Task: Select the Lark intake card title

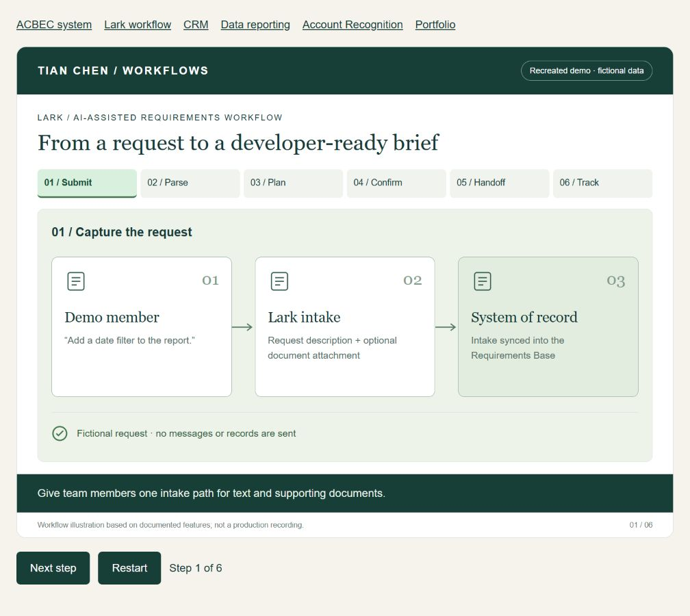Action: (x=304, y=318)
